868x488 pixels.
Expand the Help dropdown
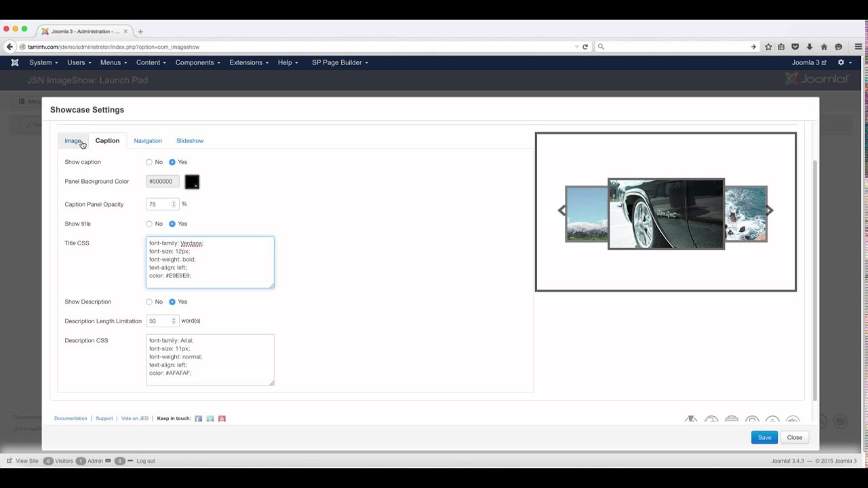pyautogui.click(x=288, y=62)
